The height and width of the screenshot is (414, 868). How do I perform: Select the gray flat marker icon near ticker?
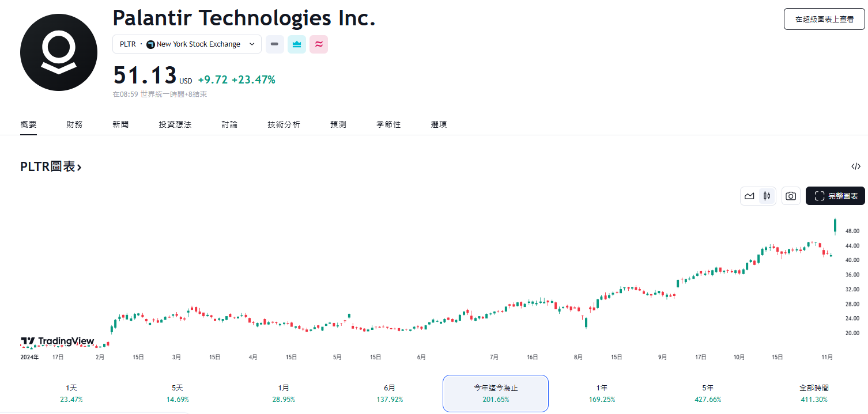(274, 44)
